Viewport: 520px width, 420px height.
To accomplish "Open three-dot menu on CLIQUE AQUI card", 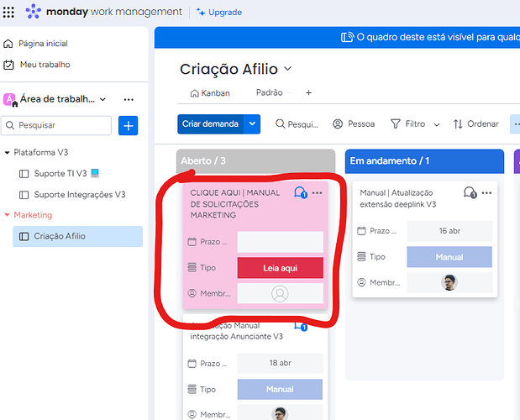I will point(317,193).
